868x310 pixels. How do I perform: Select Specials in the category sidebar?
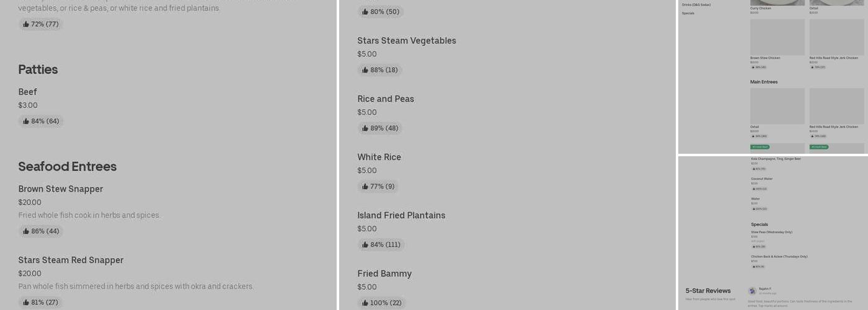click(688, 13)
